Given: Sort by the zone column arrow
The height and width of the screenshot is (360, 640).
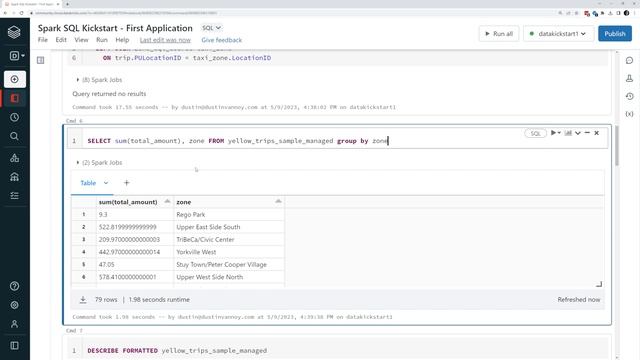Looking at the screenshot, I should click(278, 202).
